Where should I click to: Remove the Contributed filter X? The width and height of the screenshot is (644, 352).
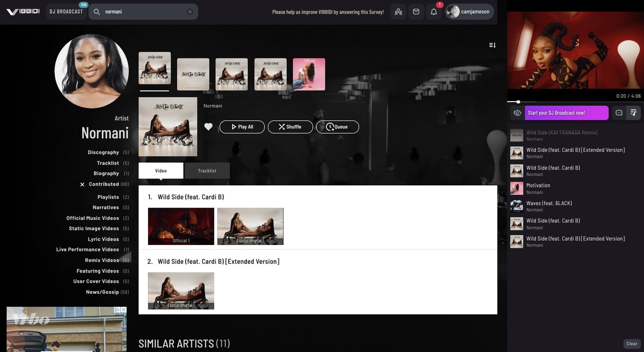coord(82,184)
